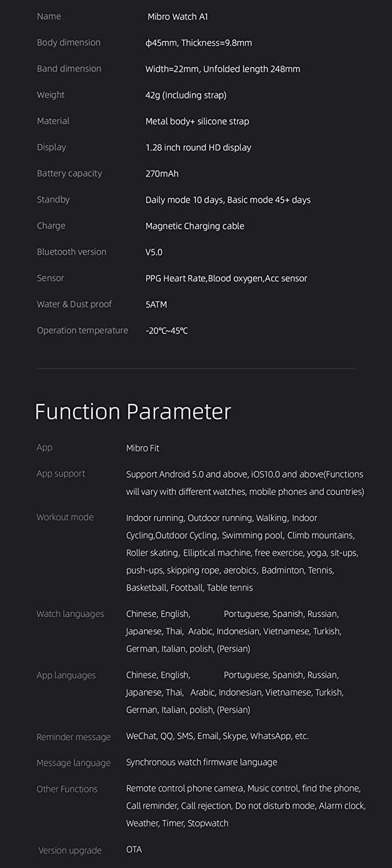The height and width of the screenshot is (868, 392).
Task: Click the "Watch languages" label
Action: coord(70,613)
